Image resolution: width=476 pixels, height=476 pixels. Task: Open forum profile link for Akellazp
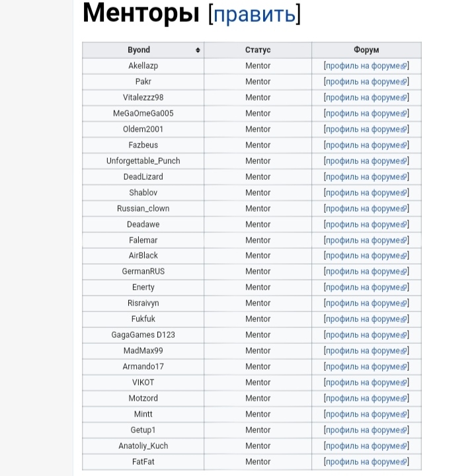point(366,66)
